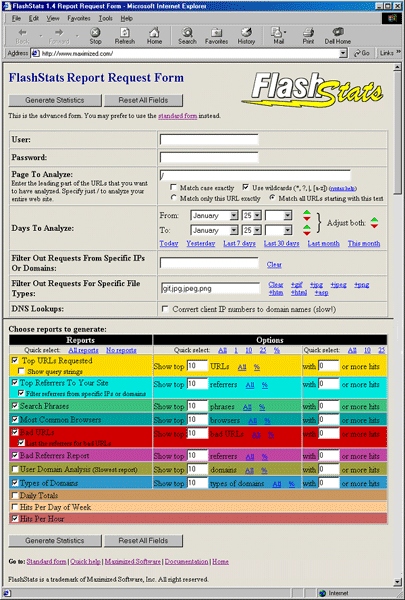Click the Documentation link in footer
Screen dimensions: 405x600
click(x=186, y=561)
